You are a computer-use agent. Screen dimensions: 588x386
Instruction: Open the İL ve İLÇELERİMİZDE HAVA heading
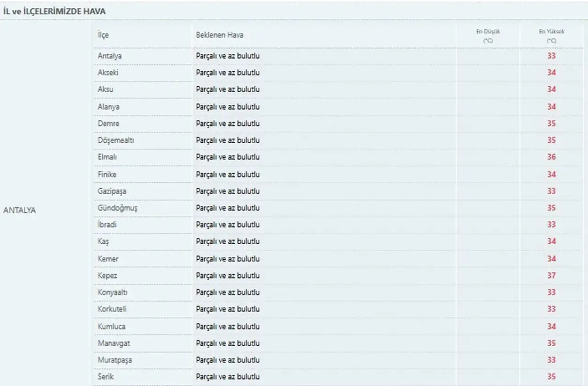coord(55,11)
